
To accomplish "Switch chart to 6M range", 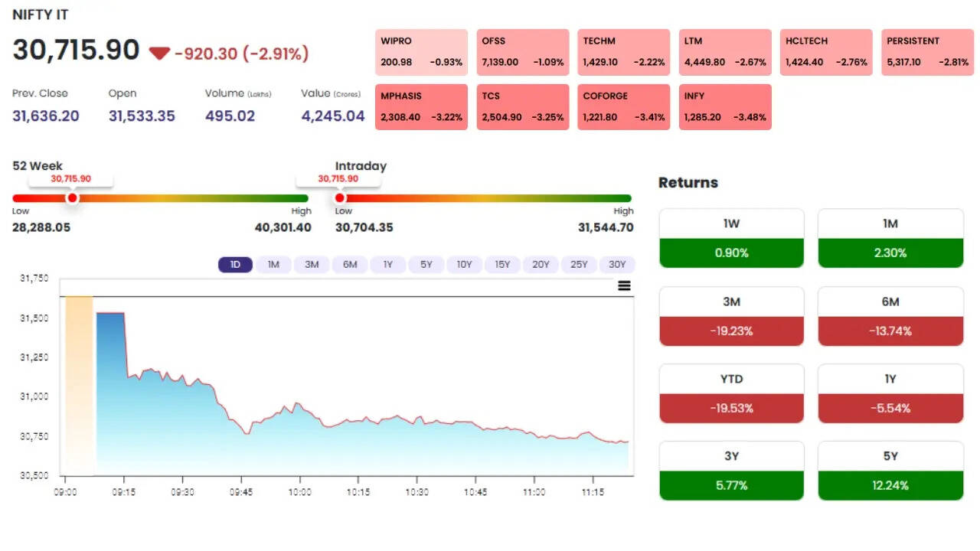I will coord(350,265).
